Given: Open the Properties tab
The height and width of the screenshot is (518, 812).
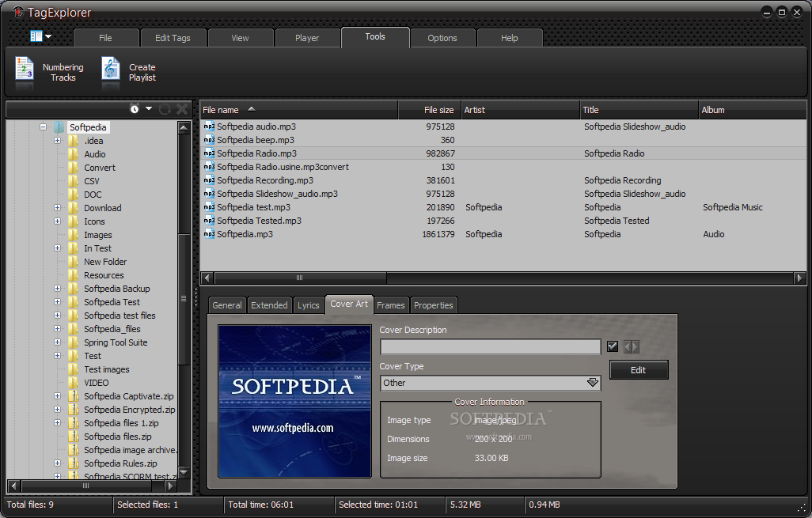Looking at the screenshot, I should point(434,305).
